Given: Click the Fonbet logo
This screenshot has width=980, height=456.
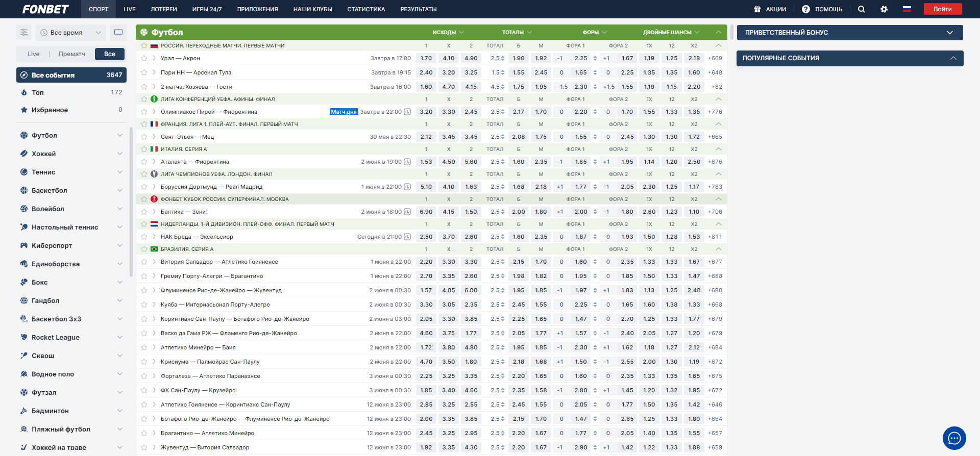Looking at the screenshot, I should [x=45, y=9].
